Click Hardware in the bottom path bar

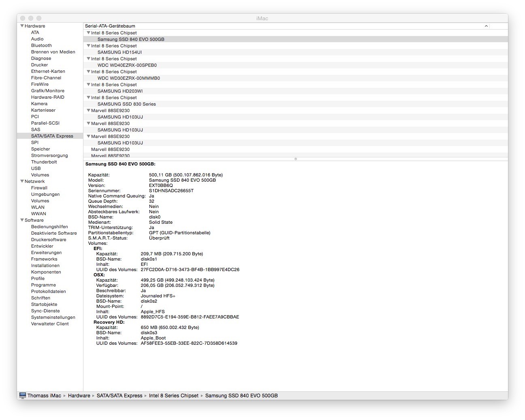[x=79, y=396]
